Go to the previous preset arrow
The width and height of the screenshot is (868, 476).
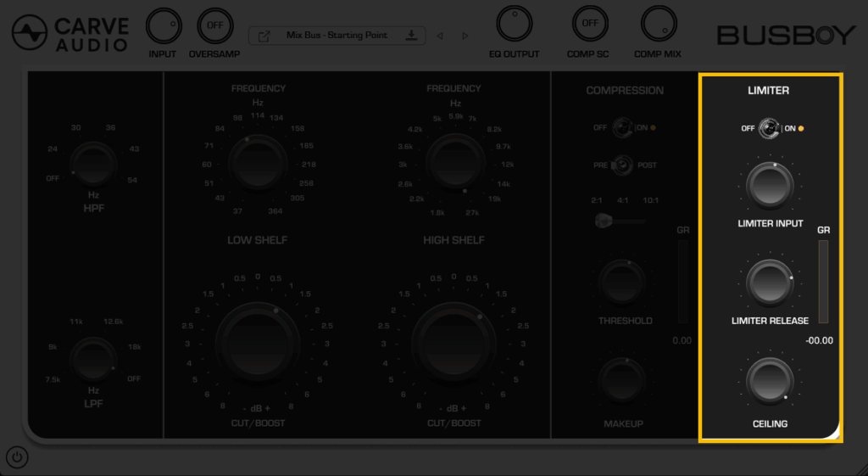click(439, 36)
